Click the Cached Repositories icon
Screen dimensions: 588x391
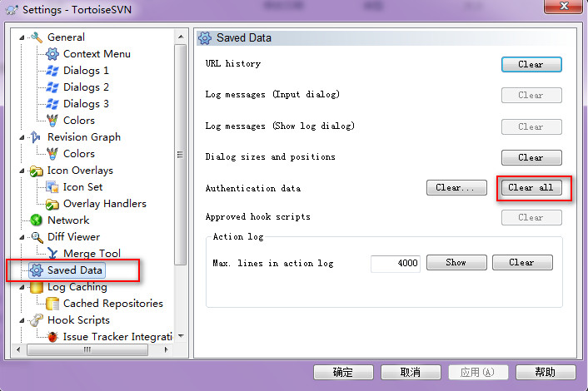click(52, 304)
